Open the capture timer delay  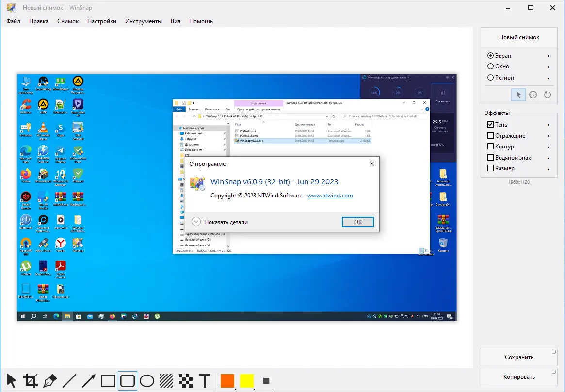point(533,95)
